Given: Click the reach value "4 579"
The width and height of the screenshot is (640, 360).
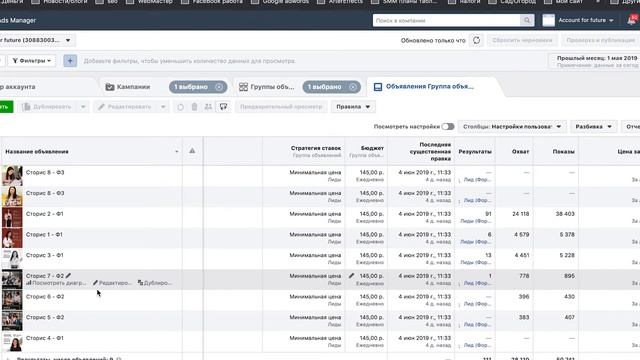Looking at the screenshot, I should pyautogui.click(x=522, y=235).
